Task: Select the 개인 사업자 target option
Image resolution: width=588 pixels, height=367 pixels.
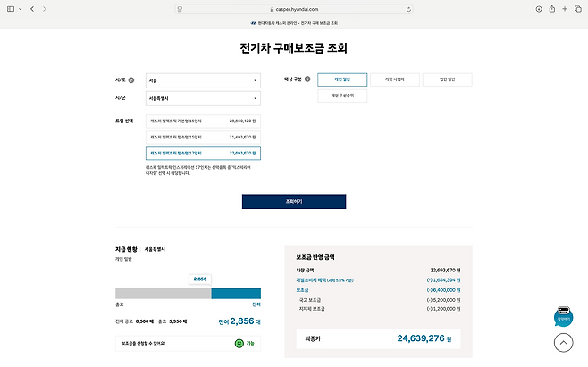Action: pyautogui.click(x=395, y=79)
